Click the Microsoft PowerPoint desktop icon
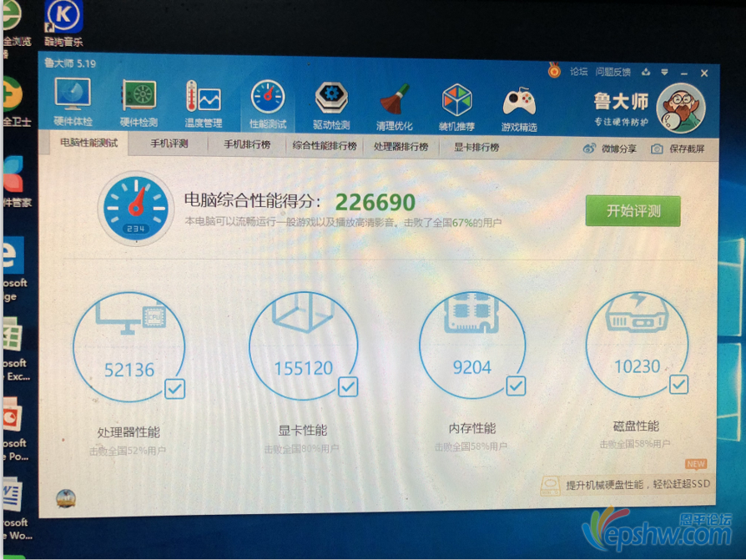This screenshot has width=746, height=560. 15,430
